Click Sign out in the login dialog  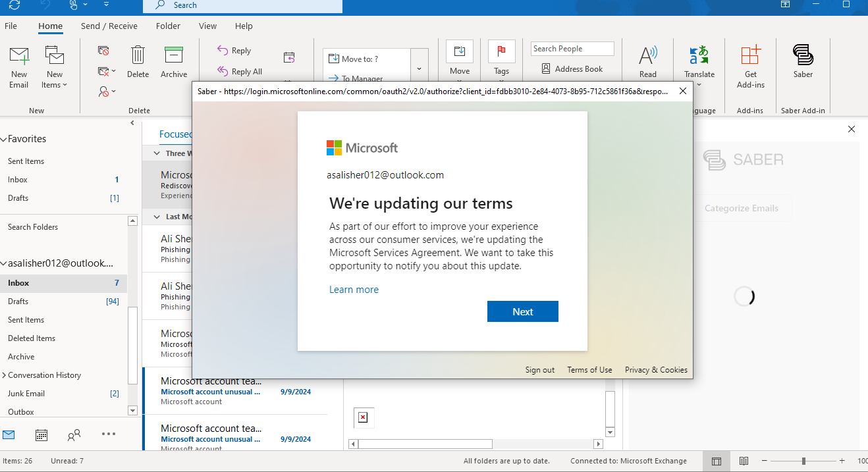(x=540, y=370)
